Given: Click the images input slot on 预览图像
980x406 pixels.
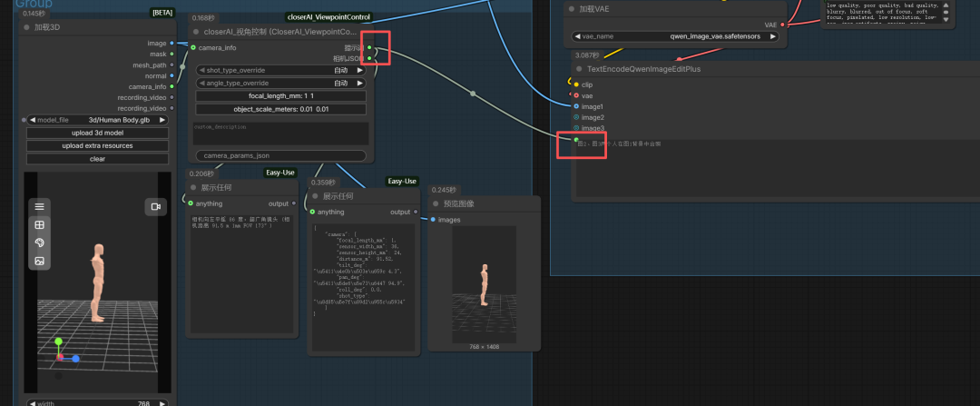Looking at the screenshot, I should click(x=433, y=220).
